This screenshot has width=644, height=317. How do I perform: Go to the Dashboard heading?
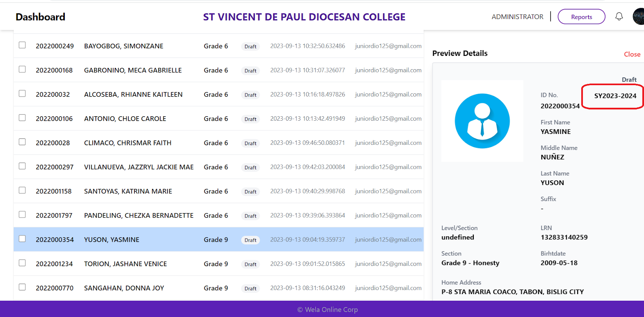(x=40, y=17)
